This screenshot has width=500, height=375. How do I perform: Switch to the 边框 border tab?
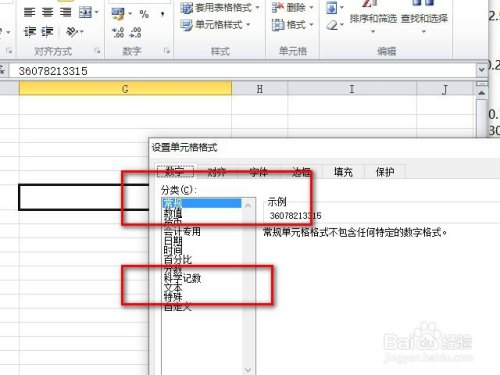[x=301, y=172]
